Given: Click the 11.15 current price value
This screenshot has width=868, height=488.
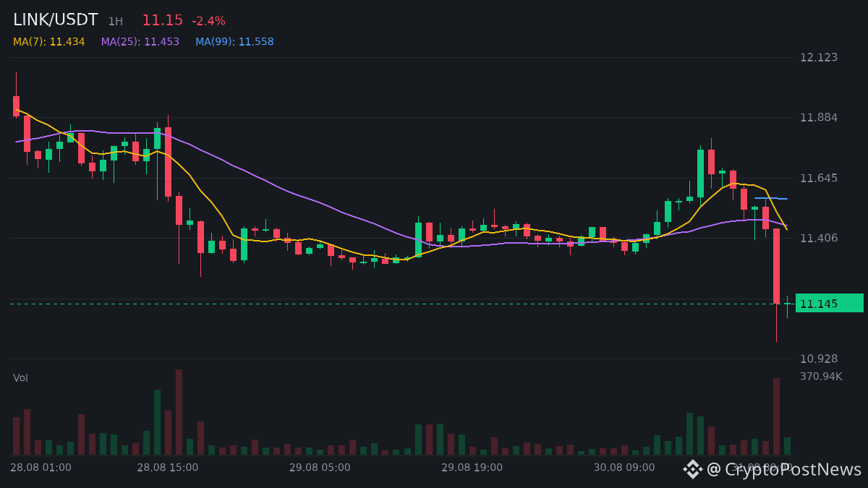Looking at the screenshot, I should [x=162, y=20].
